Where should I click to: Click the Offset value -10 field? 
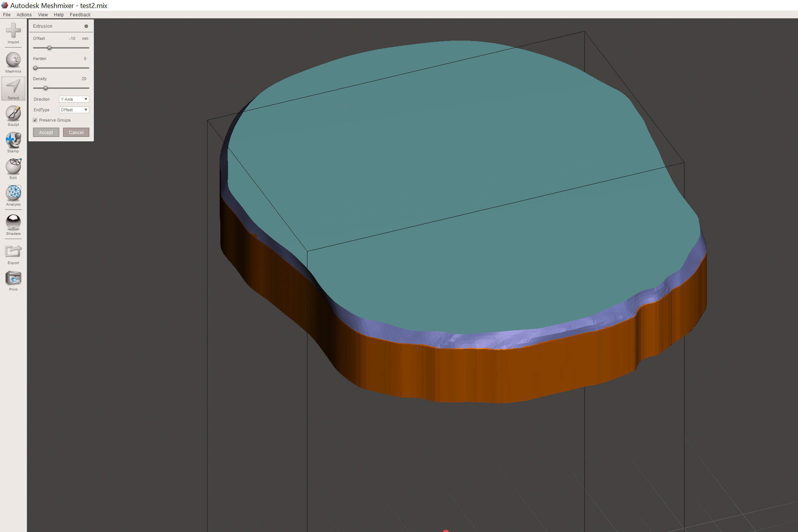72,38
